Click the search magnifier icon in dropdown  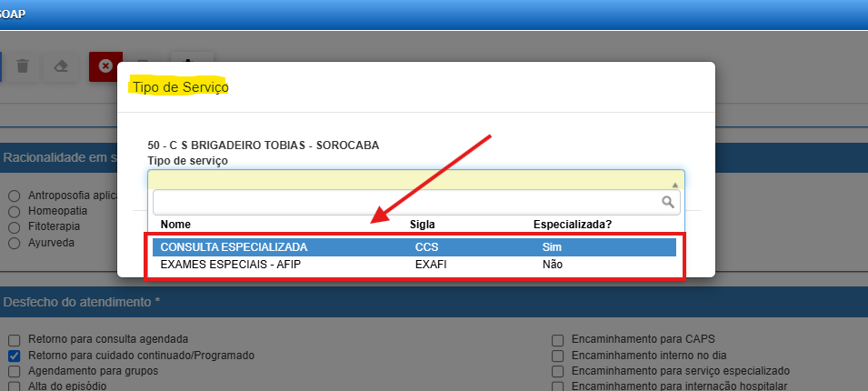pos(667,202)
